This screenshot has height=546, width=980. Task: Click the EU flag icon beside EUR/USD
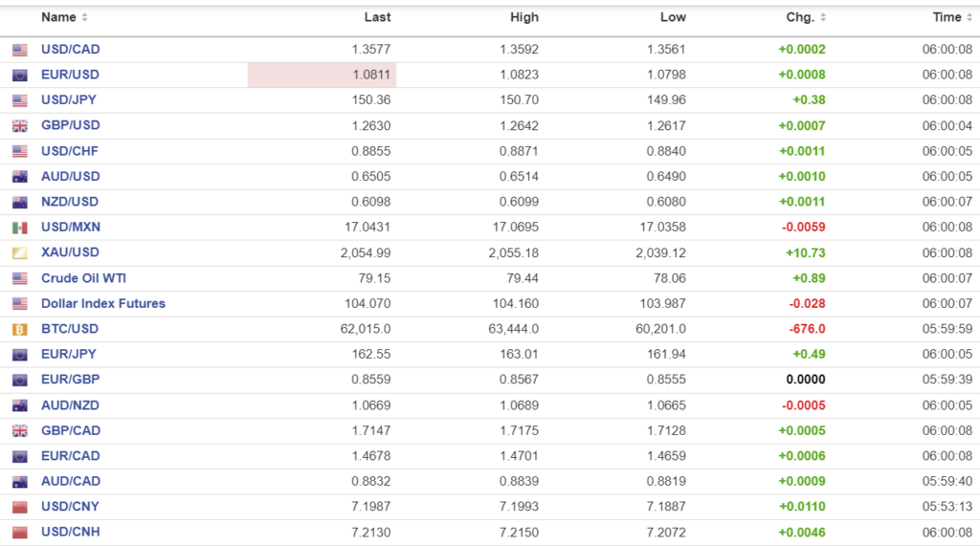coord(20,75)
